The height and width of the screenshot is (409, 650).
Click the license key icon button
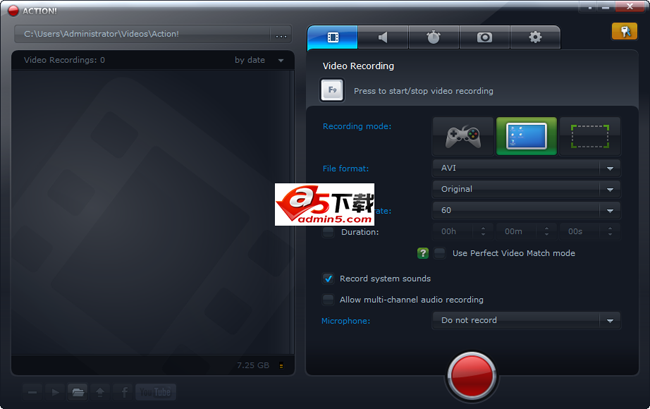(624, 31)
